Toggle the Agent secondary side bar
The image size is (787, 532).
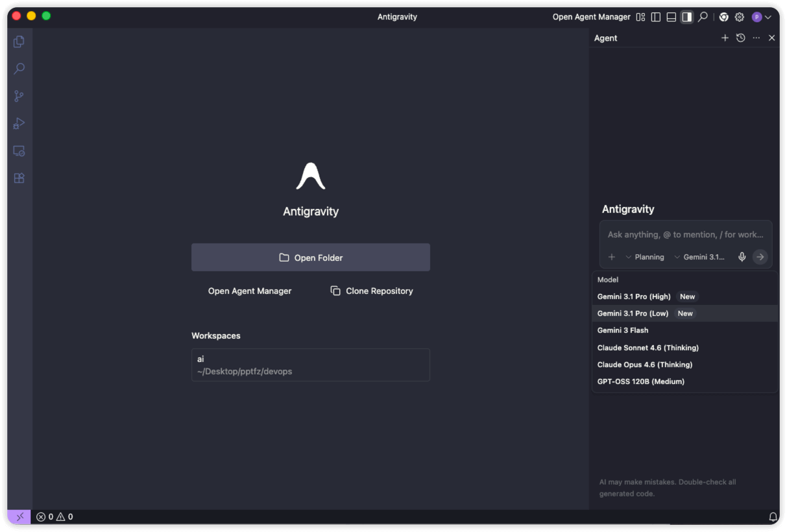pos(687,17)
